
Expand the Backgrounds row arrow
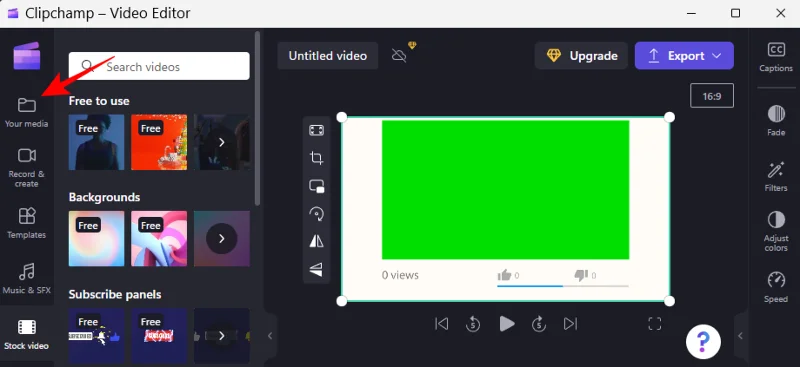[221, 238]
